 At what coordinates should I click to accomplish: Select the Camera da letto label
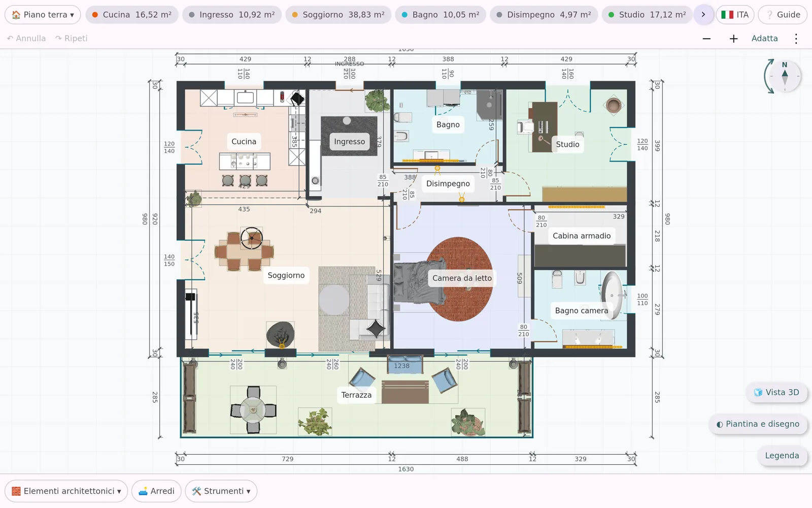click(462, 278)
